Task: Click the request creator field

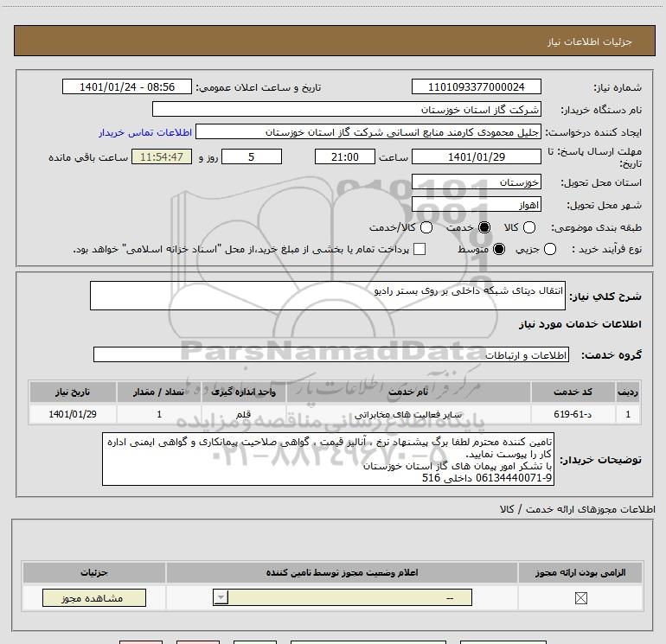Action: tap(368, 132)
